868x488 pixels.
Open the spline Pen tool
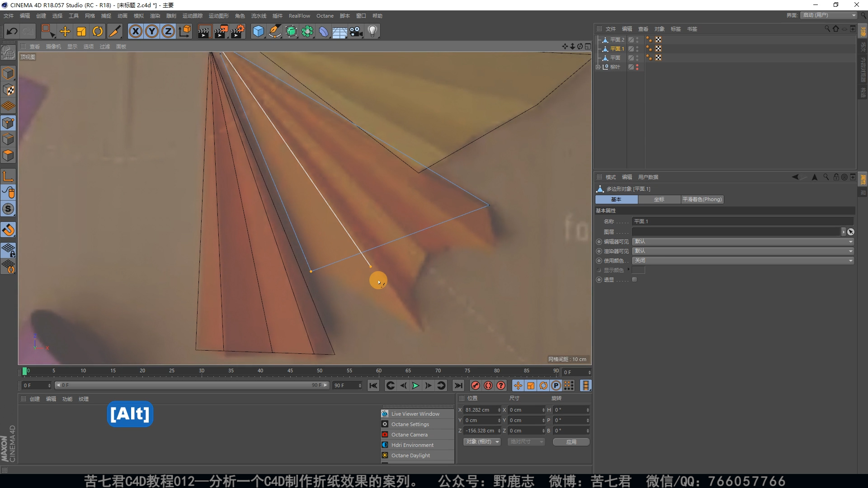[x=274, y=31]
